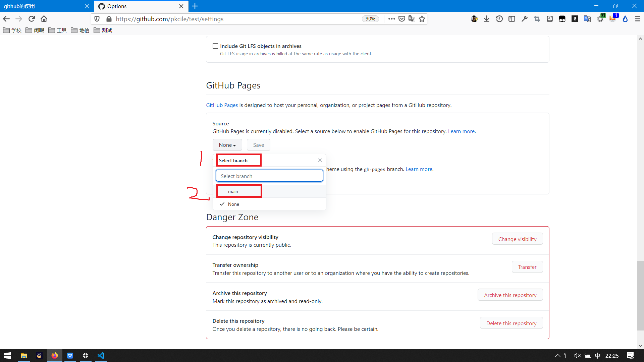The image size is (644, 362).
Task: Click Delete this repository button
Action: pos(511,323)
